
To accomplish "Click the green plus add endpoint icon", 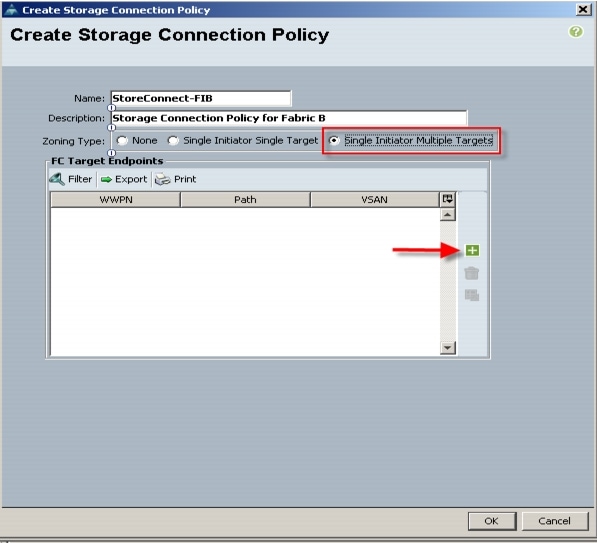I will coord(472,251).
